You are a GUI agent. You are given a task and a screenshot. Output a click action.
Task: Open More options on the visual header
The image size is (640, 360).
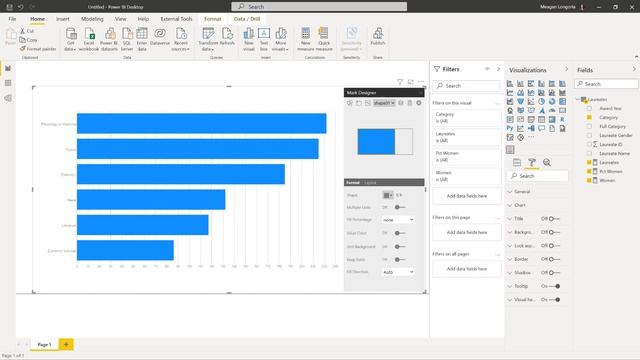tap(421, 82)
